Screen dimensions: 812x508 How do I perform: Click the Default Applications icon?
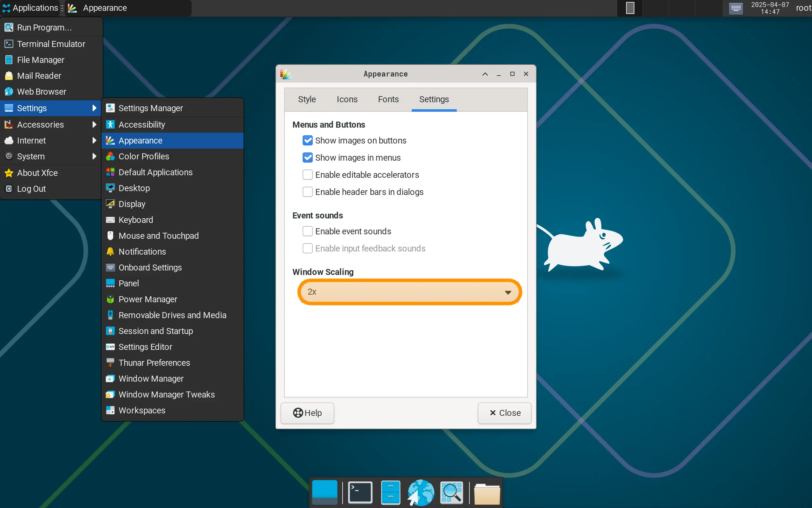[110, 172]
